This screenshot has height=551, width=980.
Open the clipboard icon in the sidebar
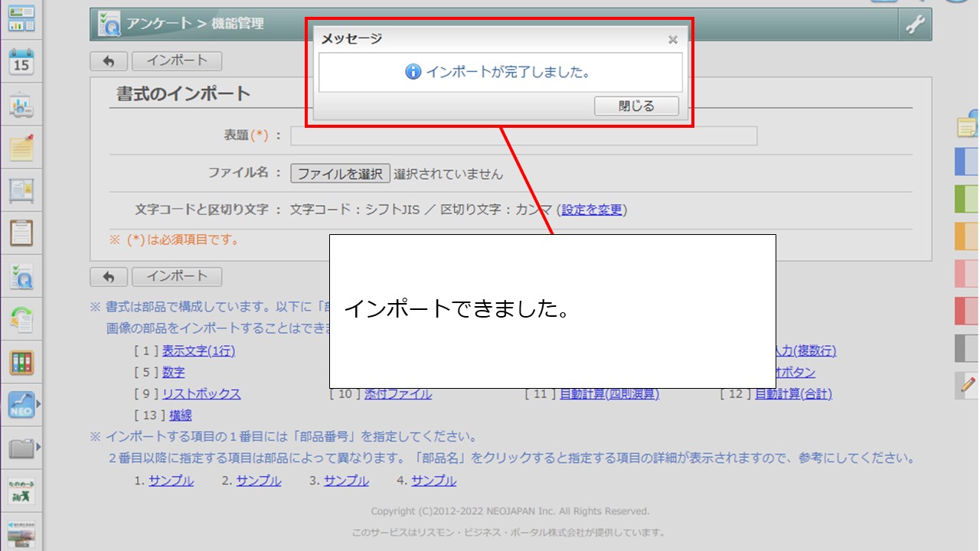(x=21, y=232)
